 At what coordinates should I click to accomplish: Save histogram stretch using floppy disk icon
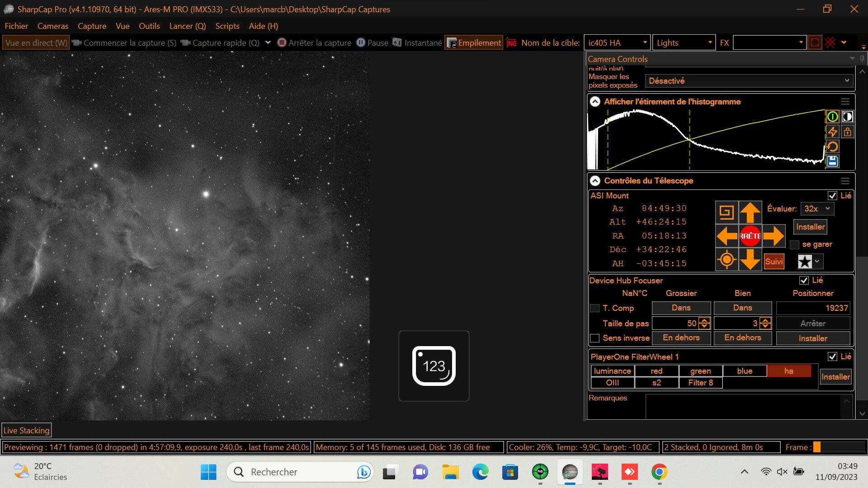tap(832, 161)
